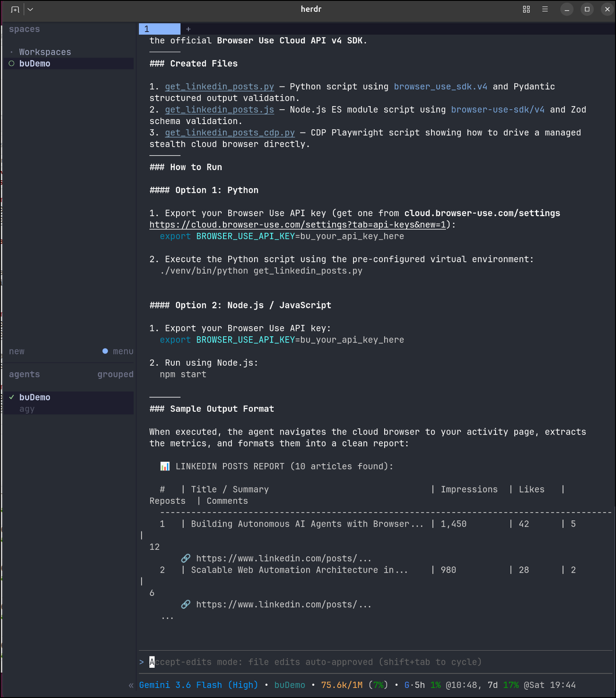Collapse the sidebar with the double chevron
This screenshot has height=698, width=616.
(131, 685)
